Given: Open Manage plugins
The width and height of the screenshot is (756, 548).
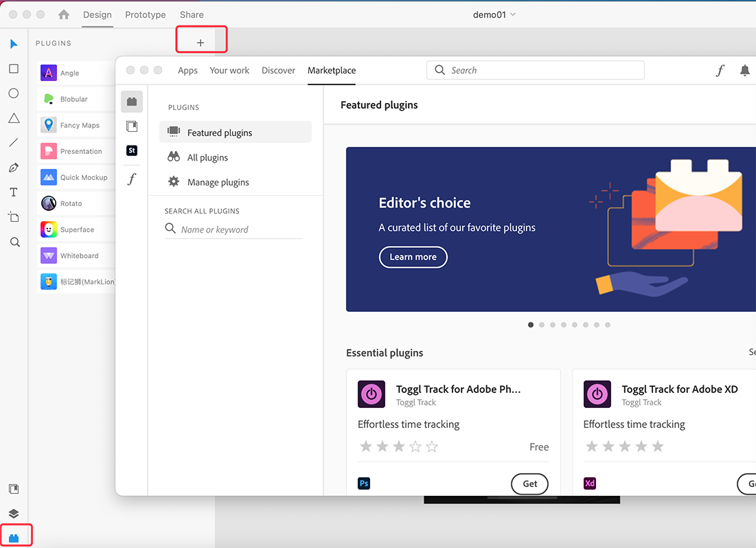Looking at the screenshot, I should tap(218, 182).
